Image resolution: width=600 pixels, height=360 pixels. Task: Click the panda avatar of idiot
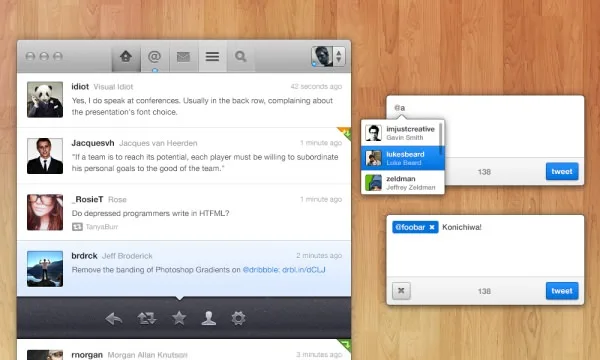[45, 99]
